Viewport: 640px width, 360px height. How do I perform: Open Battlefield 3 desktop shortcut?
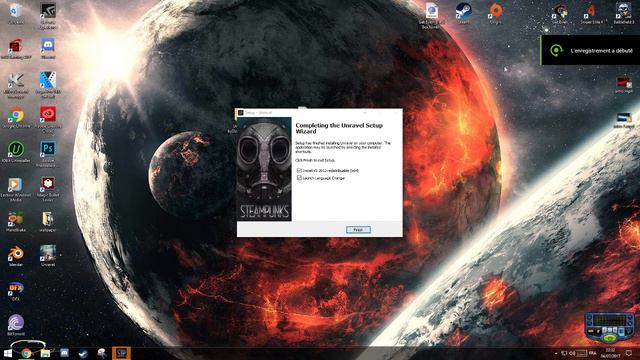(x=624, y=13)
